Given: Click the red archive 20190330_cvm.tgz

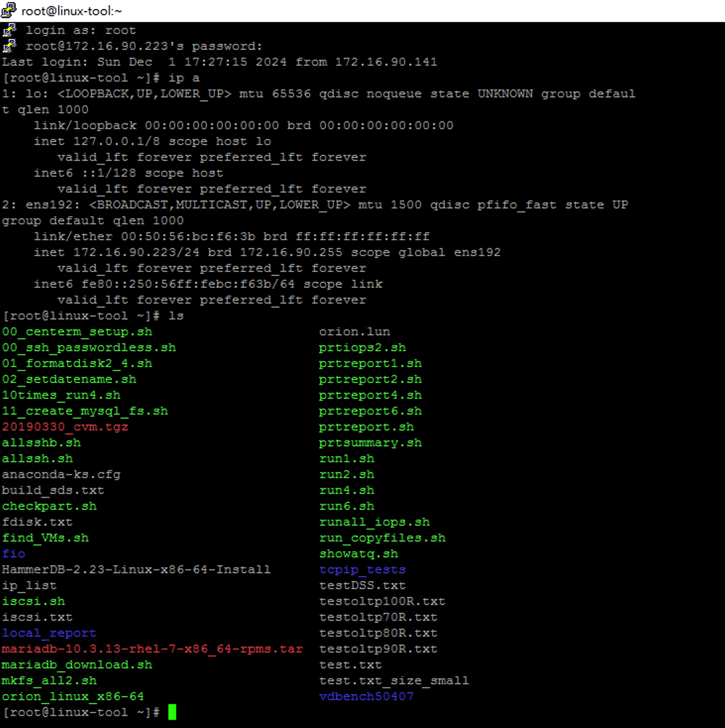Looking at the screenshot, I should (x=65, y=427).
